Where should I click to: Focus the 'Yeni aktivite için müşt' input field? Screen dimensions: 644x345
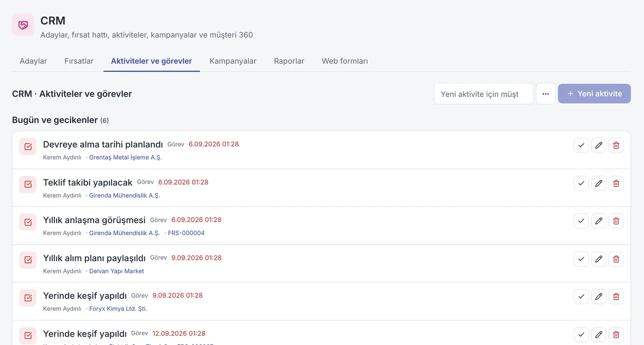483,94
